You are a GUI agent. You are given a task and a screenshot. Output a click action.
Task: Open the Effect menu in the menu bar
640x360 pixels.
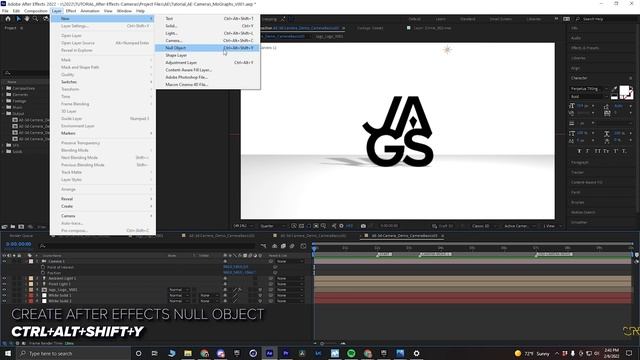pyautogui.click(x=71, y=11)
